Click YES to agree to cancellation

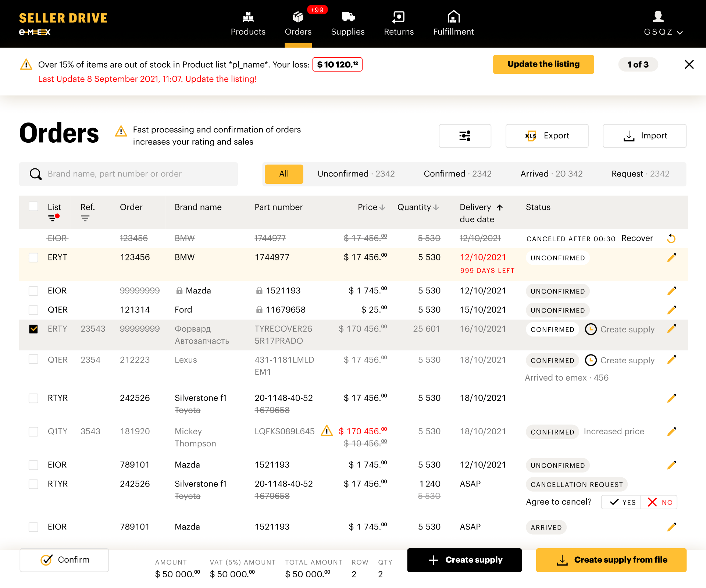click(622, 502)
